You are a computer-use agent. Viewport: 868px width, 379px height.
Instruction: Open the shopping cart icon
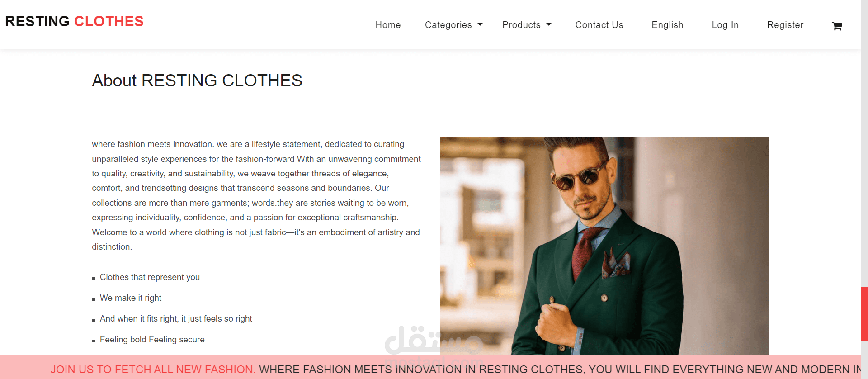837,26
